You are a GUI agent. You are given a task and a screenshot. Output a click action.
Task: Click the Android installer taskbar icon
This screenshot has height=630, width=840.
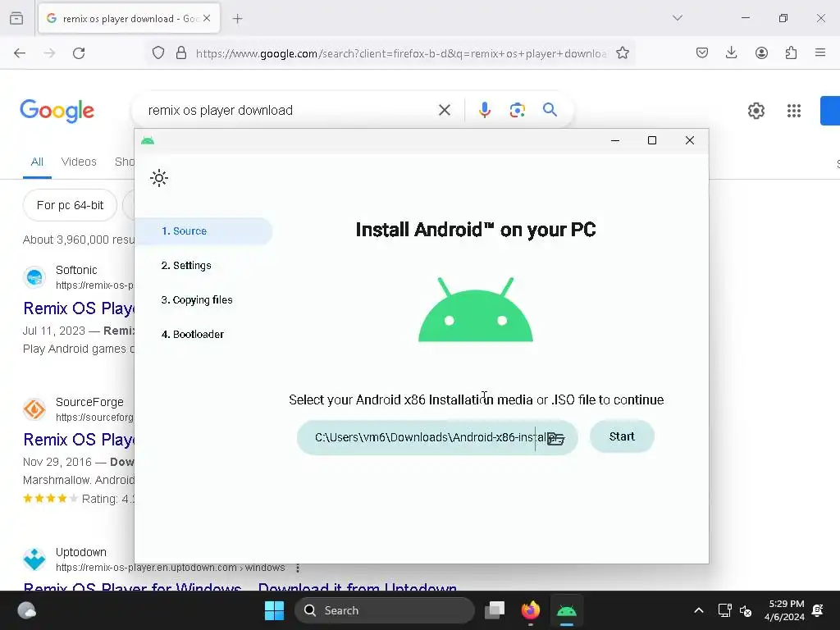point(566,610)
